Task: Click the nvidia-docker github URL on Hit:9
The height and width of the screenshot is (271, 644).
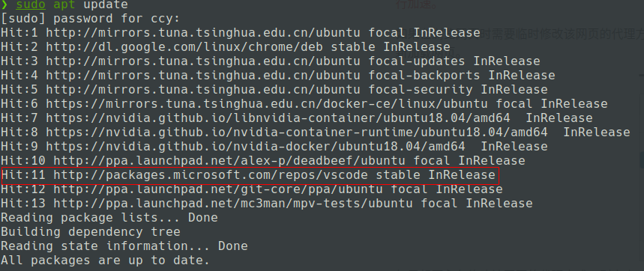Action: tap(256, 147)
